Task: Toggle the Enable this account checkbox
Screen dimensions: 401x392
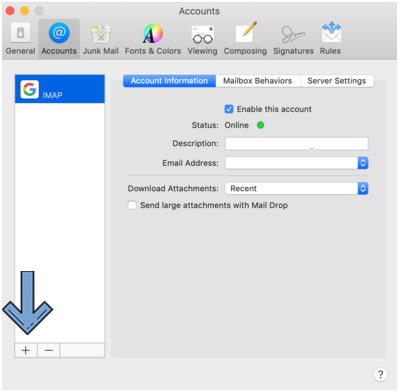Action: (229, 109)
